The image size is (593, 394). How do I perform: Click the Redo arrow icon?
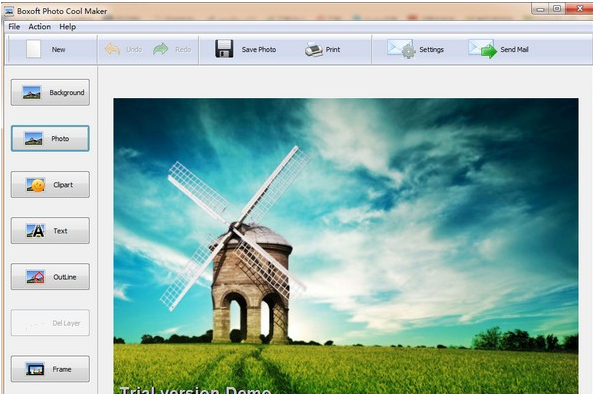click(x=161, y=49)
